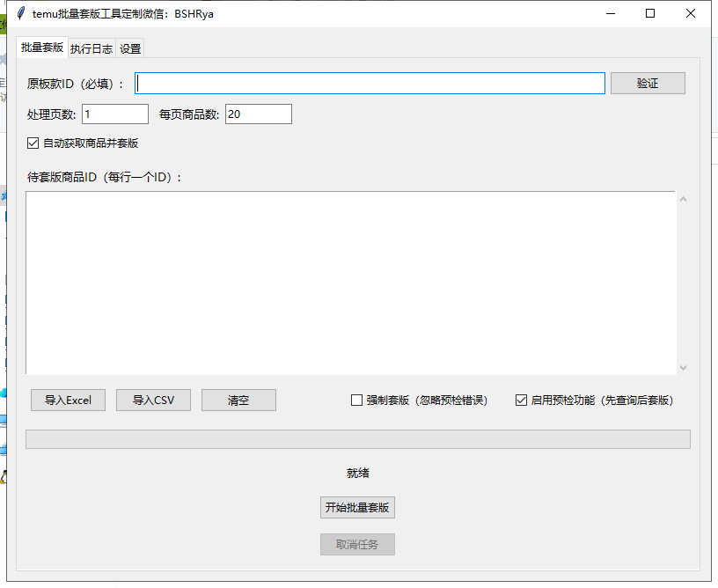Click the 每页商品数 input box

point(258,114)
